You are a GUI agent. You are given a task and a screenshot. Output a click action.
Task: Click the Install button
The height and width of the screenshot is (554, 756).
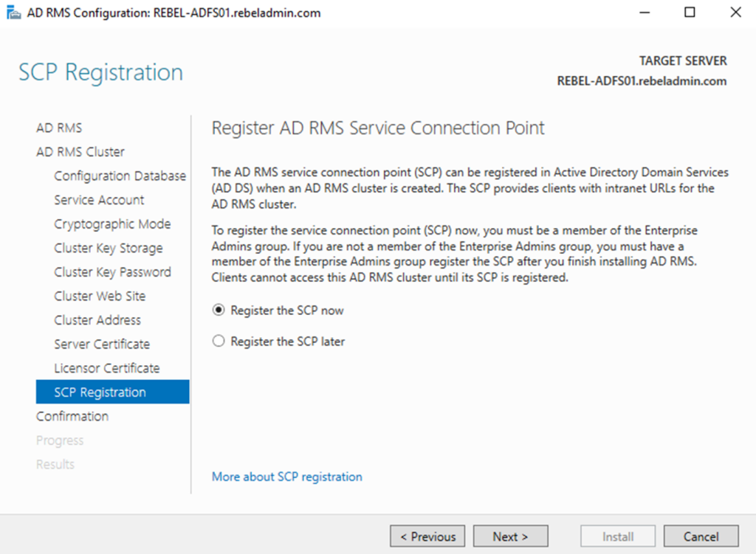617,536
